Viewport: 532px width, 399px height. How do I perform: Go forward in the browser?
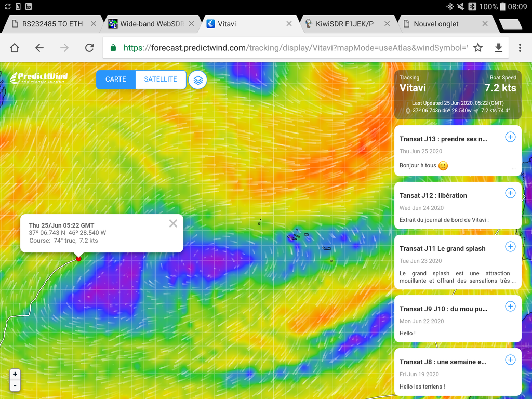[x=64, y=48]
